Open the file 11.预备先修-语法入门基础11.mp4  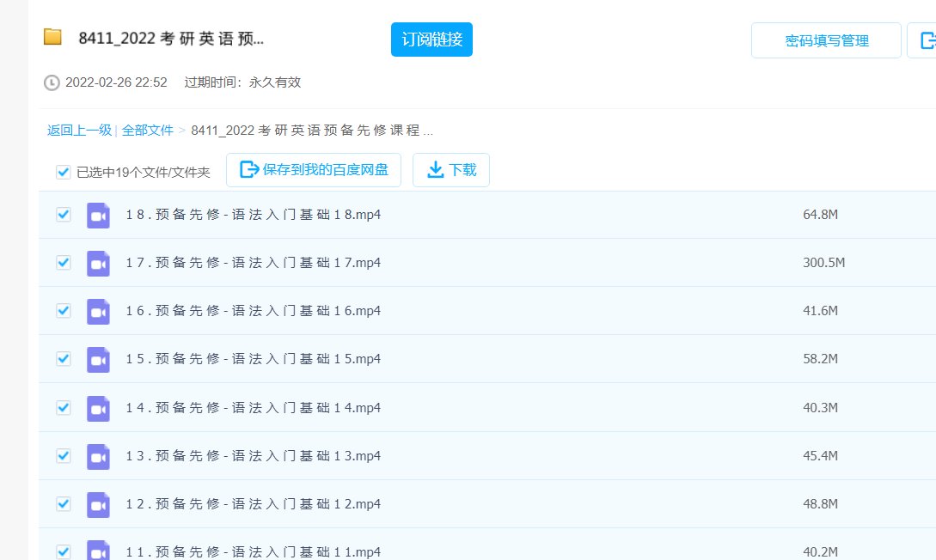[x=253, y=551]
